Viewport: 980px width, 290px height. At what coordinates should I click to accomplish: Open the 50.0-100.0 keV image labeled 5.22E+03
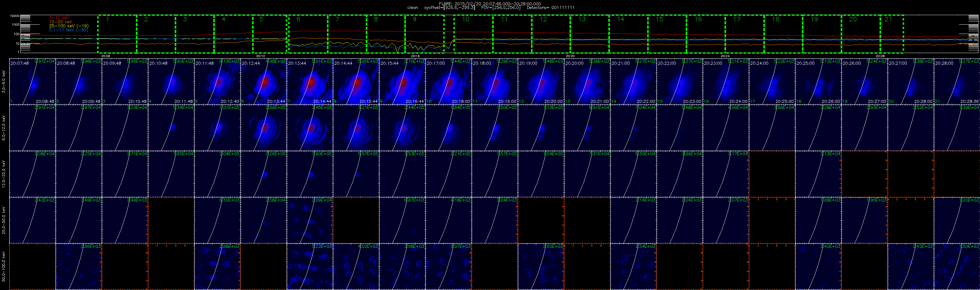310,266
